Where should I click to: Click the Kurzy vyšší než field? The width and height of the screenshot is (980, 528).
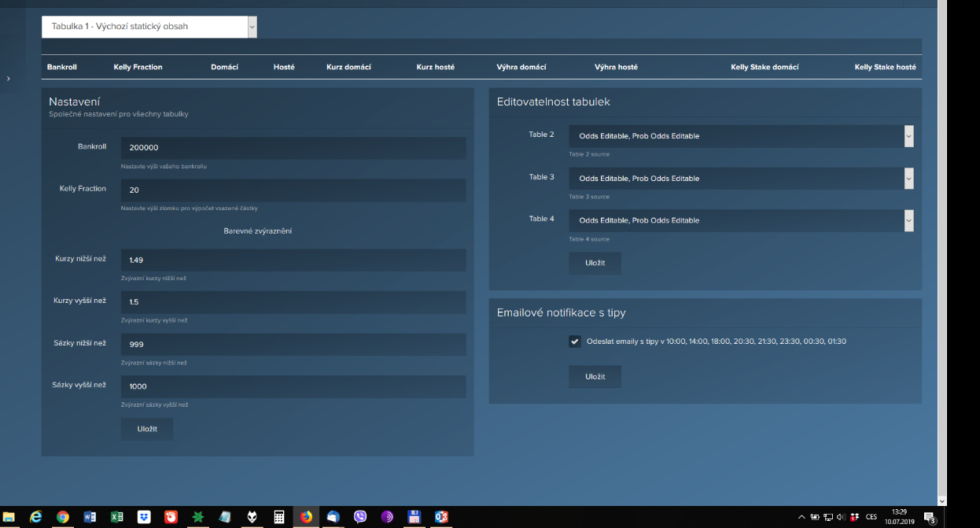[x=293, y=302]
